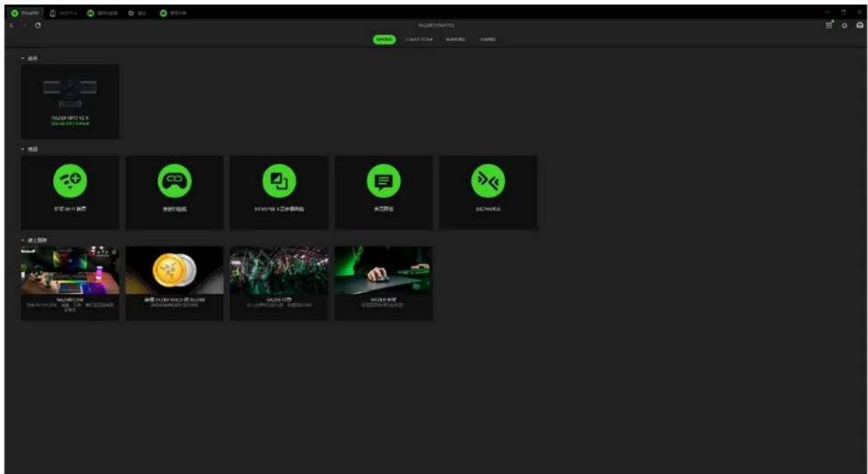The width and height of the screenshot is (868, 474).
Task: Select the green highlighted dashboard sub-tab
Action: coord(384,40)
